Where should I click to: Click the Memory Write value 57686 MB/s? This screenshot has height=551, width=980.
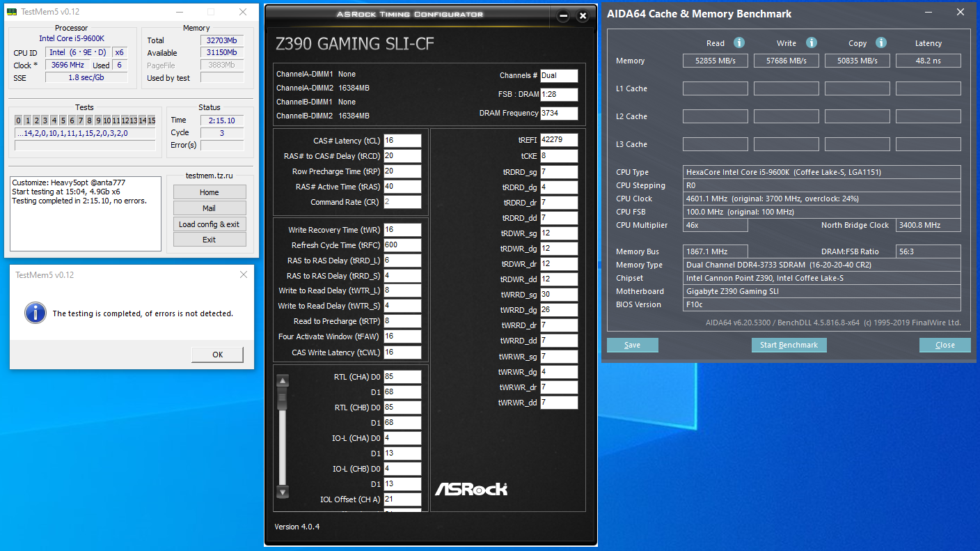pyautogui.click(x=787, y=61)
